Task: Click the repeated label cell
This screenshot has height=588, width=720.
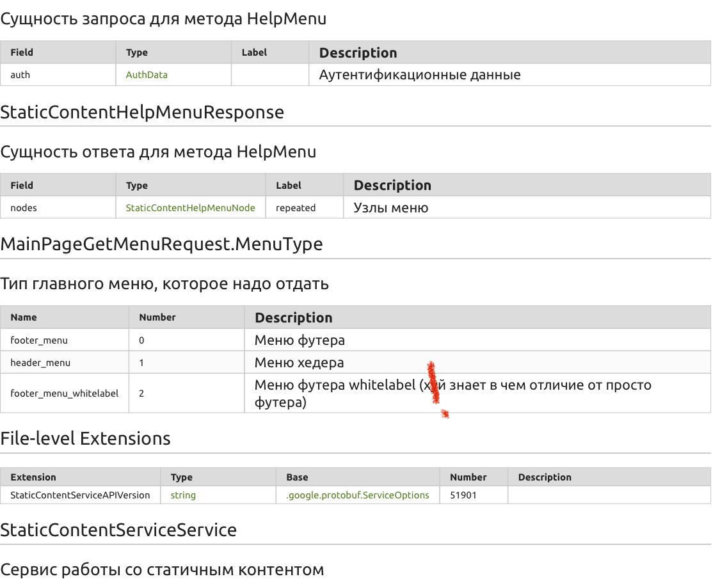Action: [296, 208]
